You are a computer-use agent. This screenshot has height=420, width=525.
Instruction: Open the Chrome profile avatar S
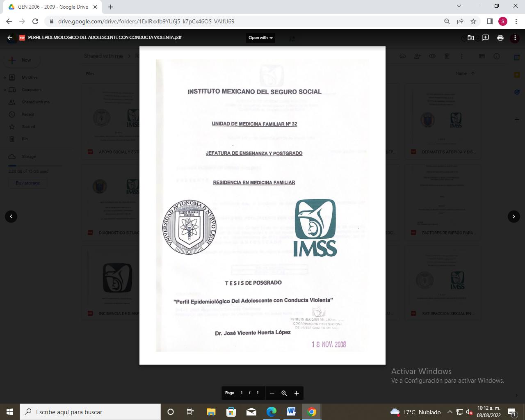[x=503, y=21]
